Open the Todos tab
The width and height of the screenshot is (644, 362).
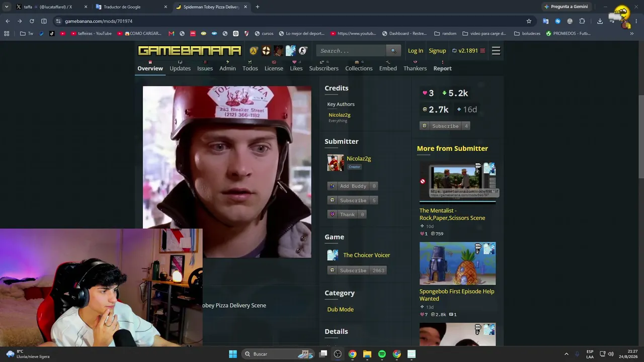click(250, 68)
